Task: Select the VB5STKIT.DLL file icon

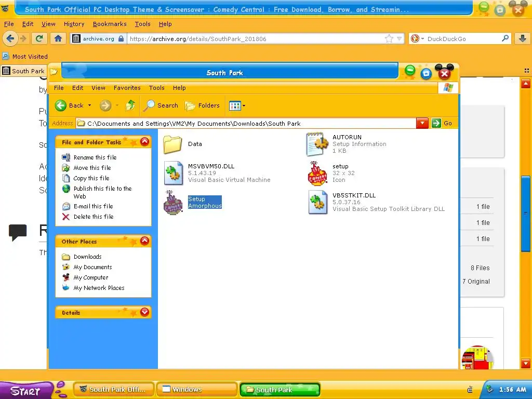Action: coord(318,202)
